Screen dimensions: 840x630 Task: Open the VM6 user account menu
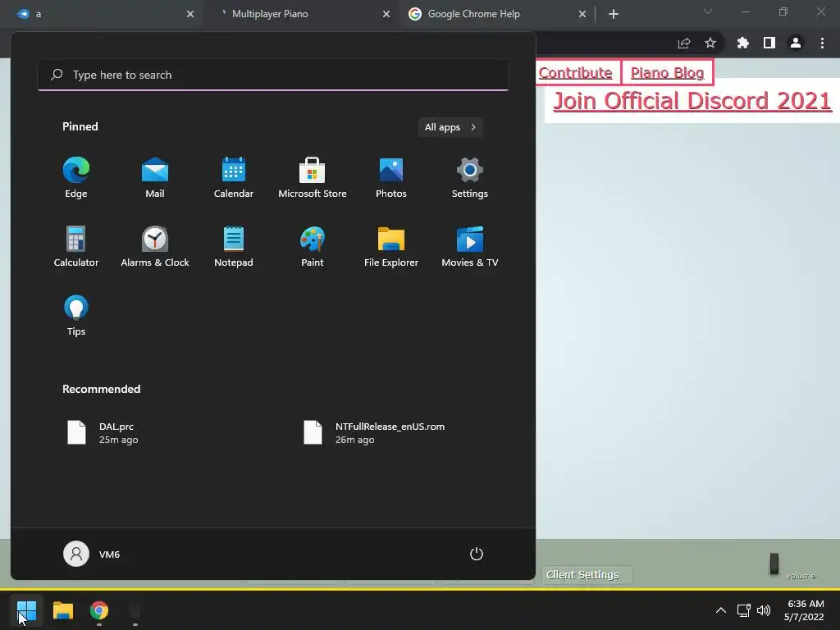click(92, 554)
